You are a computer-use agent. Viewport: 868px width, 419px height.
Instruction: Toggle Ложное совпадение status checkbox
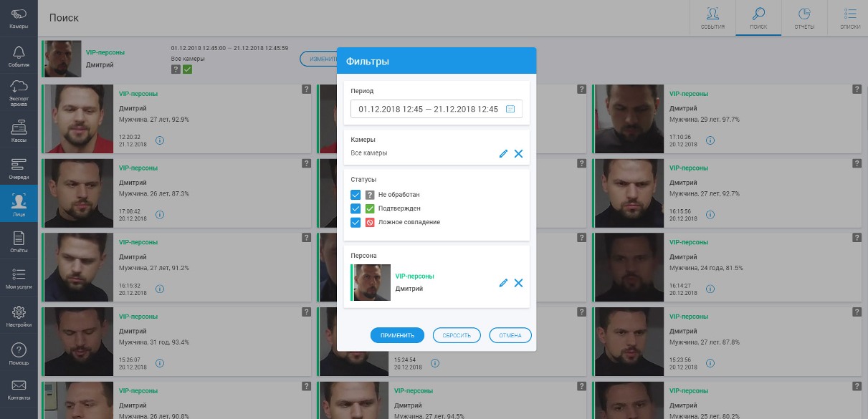(356, 222)
